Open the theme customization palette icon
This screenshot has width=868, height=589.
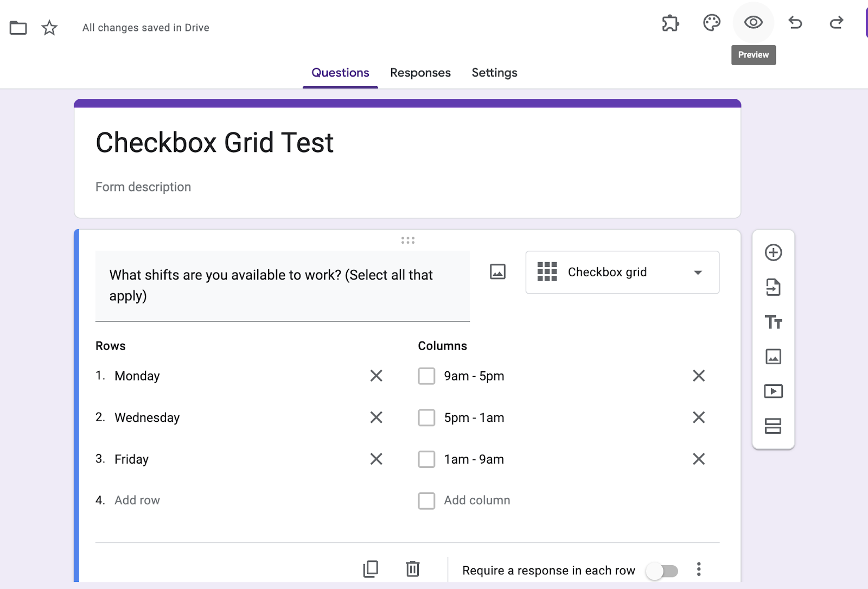pos(711,23)
